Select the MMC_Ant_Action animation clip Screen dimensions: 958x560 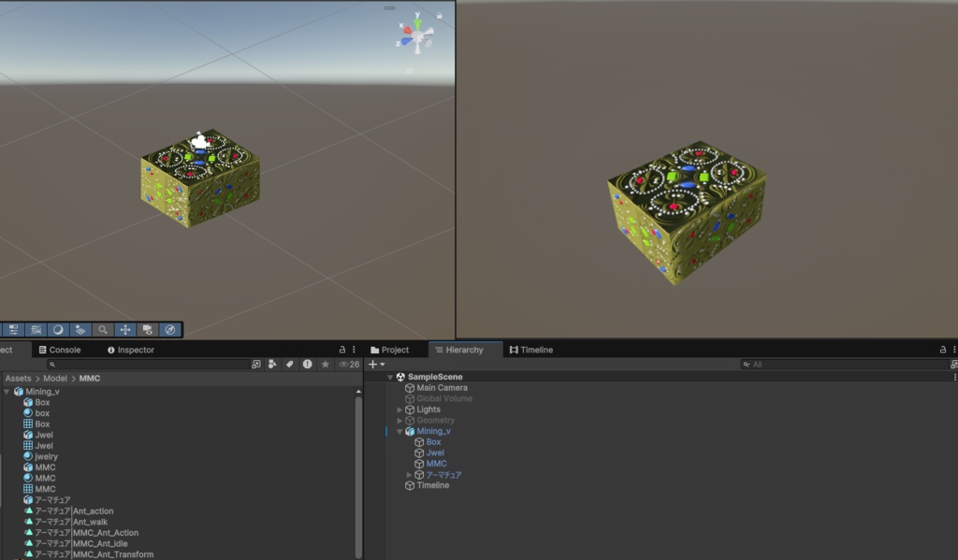(x=81, y=533)
